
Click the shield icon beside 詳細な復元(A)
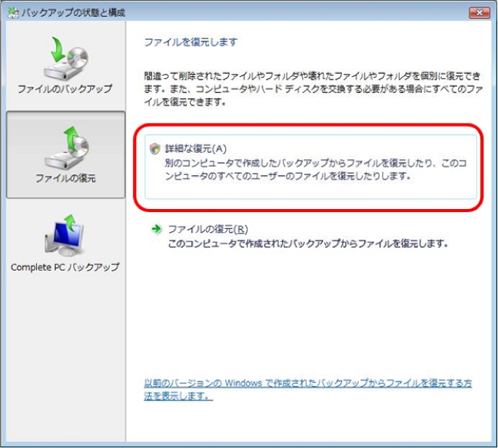[x=154, y=148]
